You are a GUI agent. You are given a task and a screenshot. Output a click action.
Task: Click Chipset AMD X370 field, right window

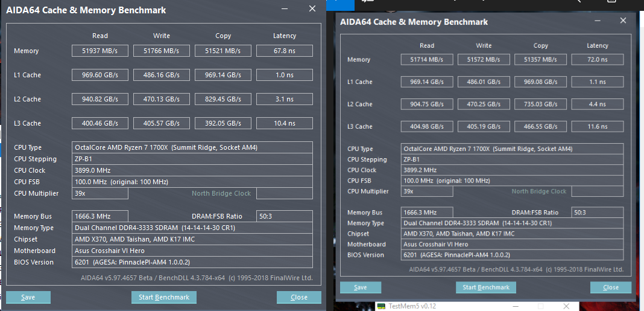[512, 234]
